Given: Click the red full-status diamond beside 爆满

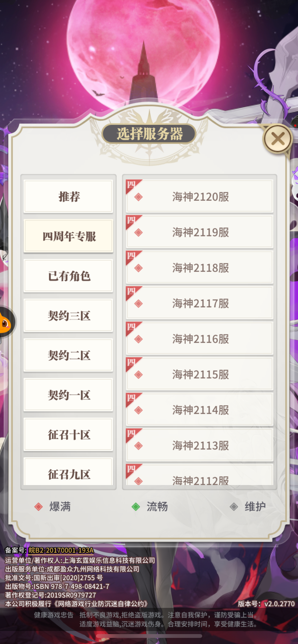Looking at the screenshot, I should point(38,507).
